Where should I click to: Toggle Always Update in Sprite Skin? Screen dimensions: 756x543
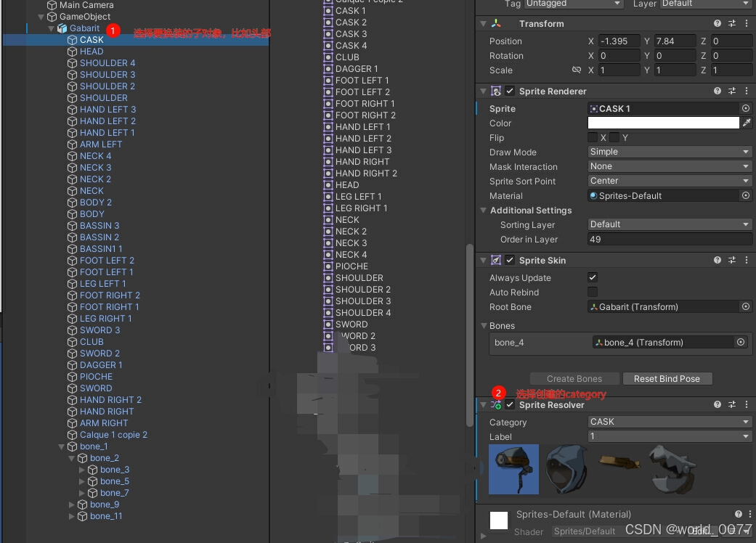pyautogui.click(x=593, y=277)
